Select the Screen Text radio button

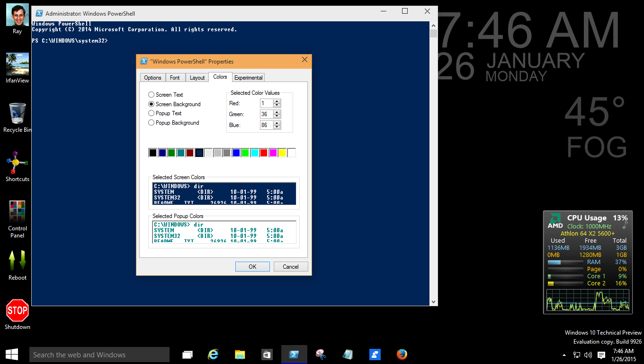[152, 95]
